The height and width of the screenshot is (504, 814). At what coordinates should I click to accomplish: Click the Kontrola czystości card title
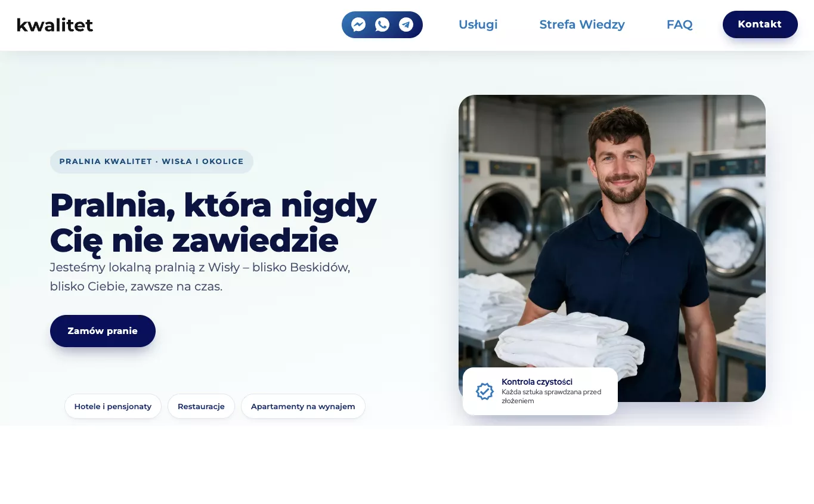point(537,382)
